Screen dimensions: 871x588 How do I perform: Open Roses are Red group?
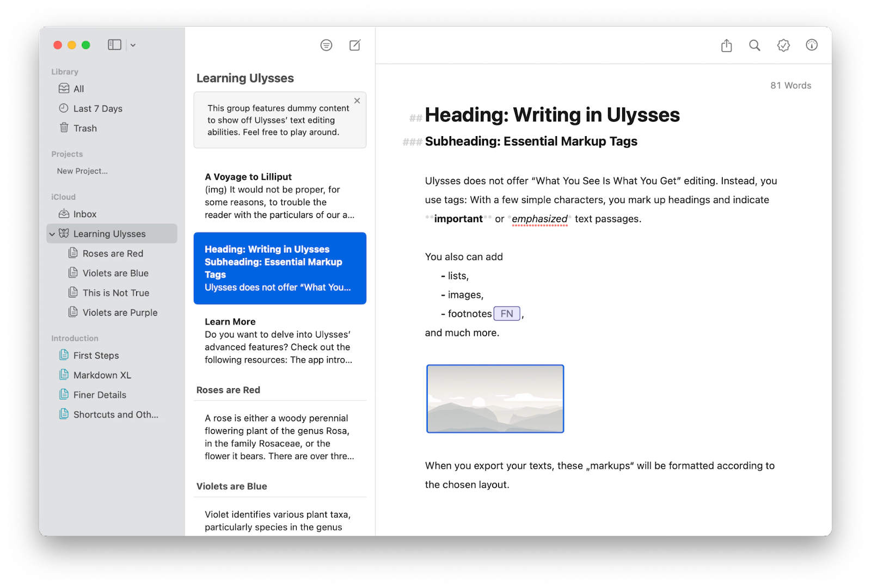coord(112,253)
